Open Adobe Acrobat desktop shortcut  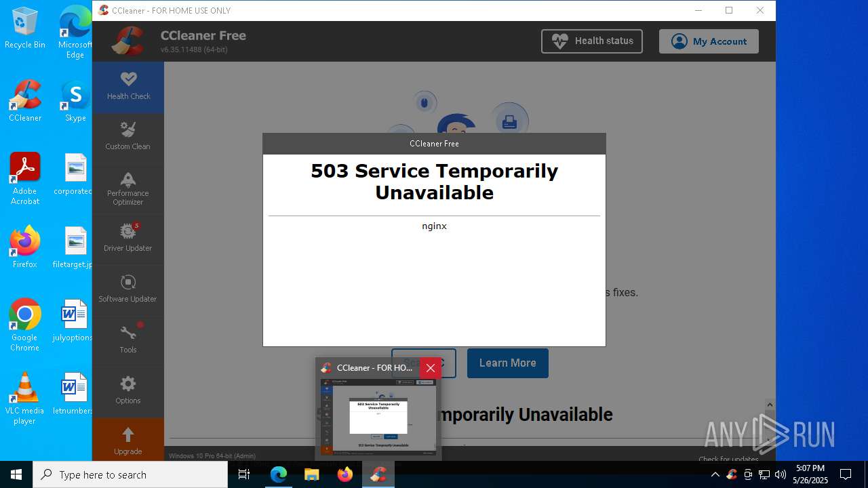(25, 179)
